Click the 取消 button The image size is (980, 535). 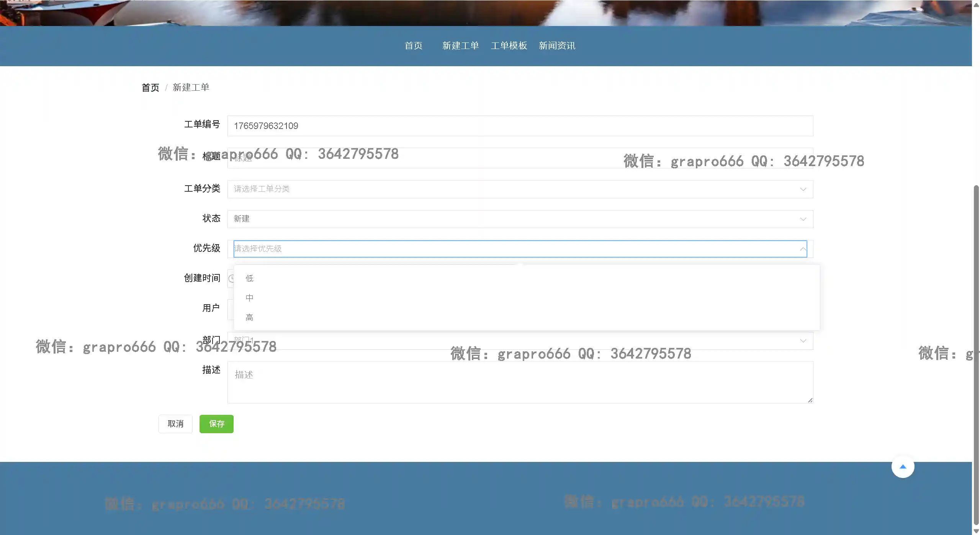(x=175, y=424)
